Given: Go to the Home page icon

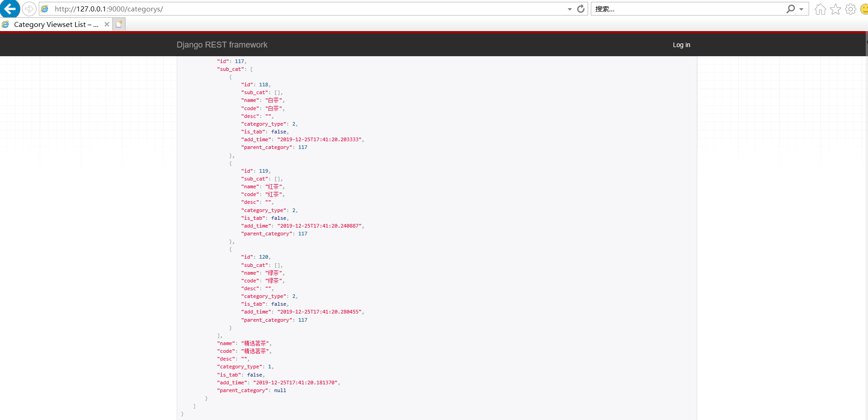Looking at the screenshot, I should pyautogui.click(x=820, y=9).
